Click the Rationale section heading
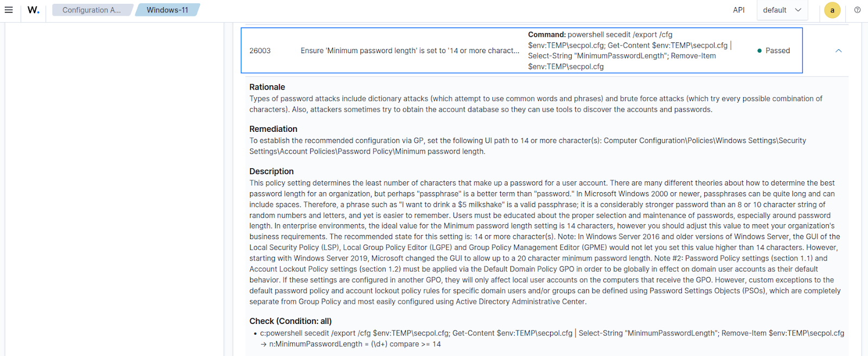The height and width of the screenshot is (356, 868). point(267,86)
